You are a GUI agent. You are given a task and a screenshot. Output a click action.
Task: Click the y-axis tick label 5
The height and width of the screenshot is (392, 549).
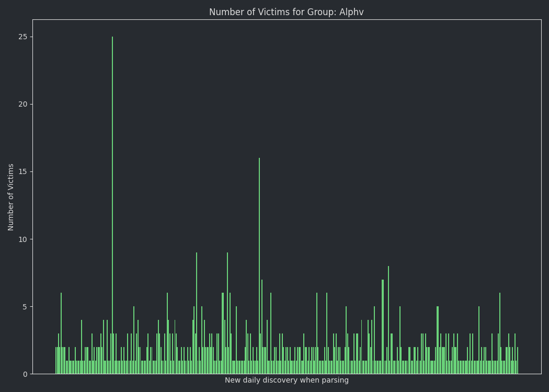click(25, 307)
